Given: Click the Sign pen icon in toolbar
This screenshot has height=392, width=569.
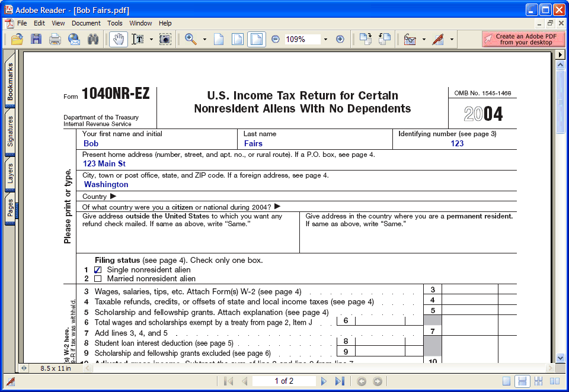Looking at the screenshot, I should (x=438, y=39).
